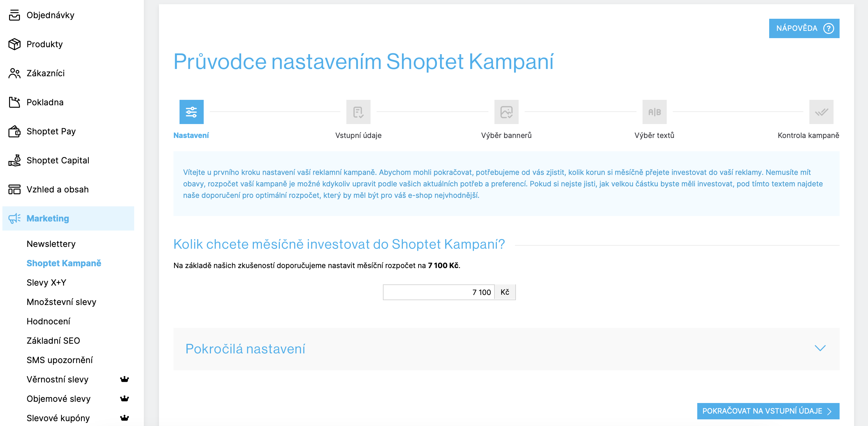Open Množstevní slevy submenu item
The height and width of the screenshot is (426, 868).
pyautogui.click(x=61, y=302)
